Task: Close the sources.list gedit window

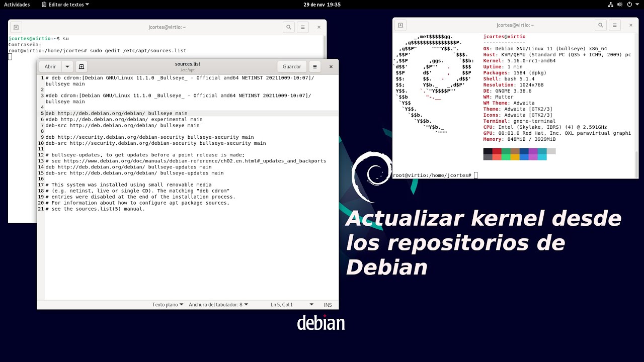Action: (x=331, y=66)
